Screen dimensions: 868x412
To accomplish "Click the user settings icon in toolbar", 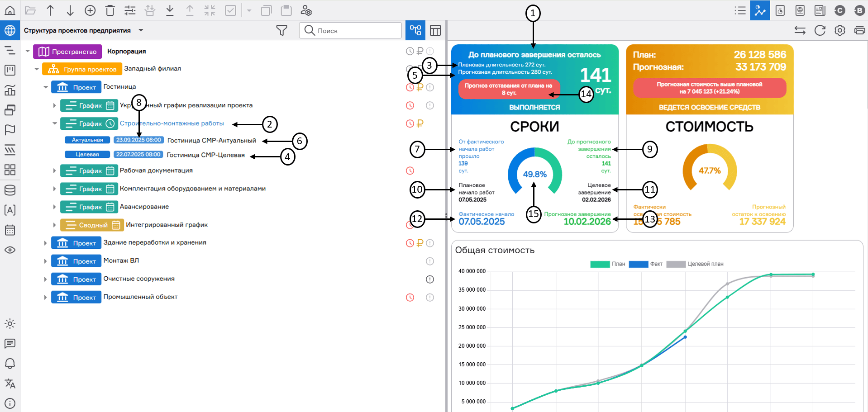I will click(x=306, y=10).
